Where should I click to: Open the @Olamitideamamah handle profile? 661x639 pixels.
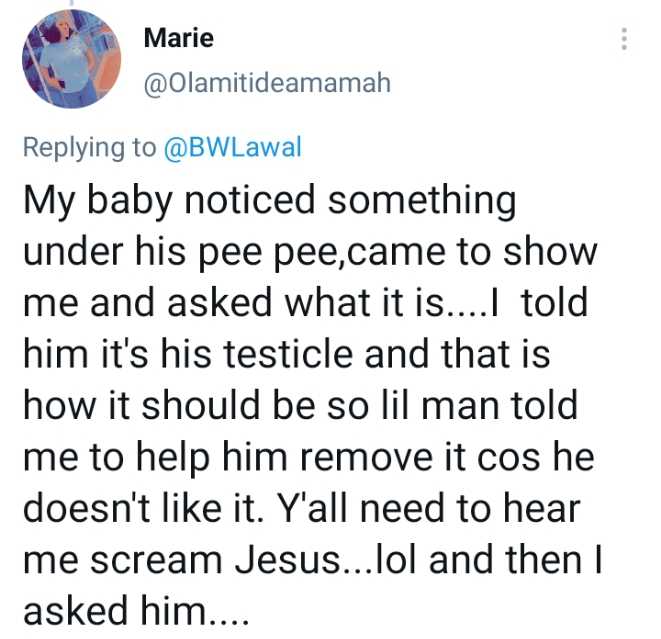(x=267, y=83)
